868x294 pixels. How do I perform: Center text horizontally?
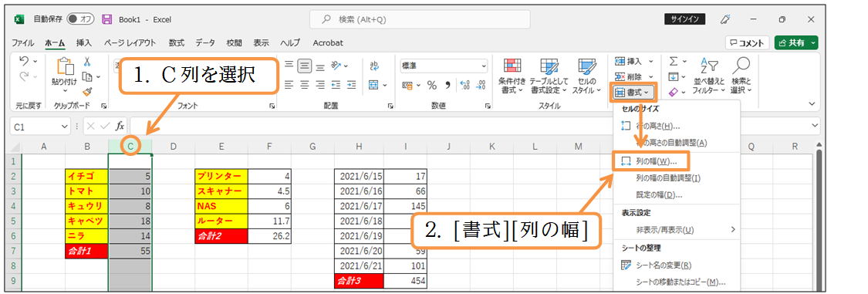pyautogui.click(x=305, y=85)
